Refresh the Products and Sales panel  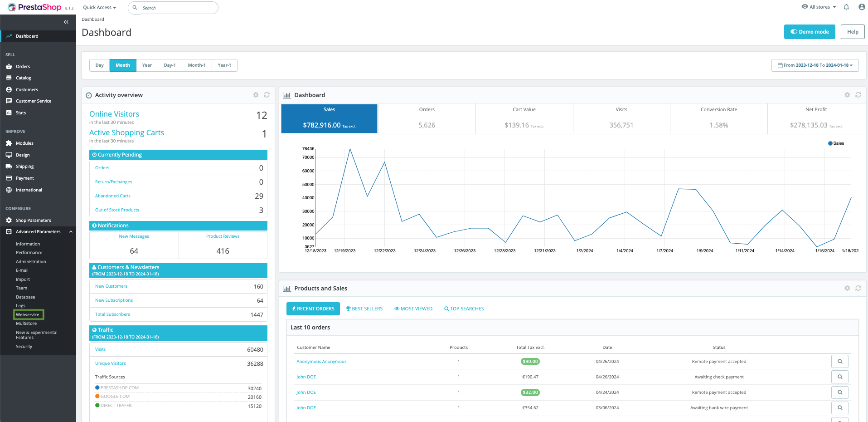(858, 288)
